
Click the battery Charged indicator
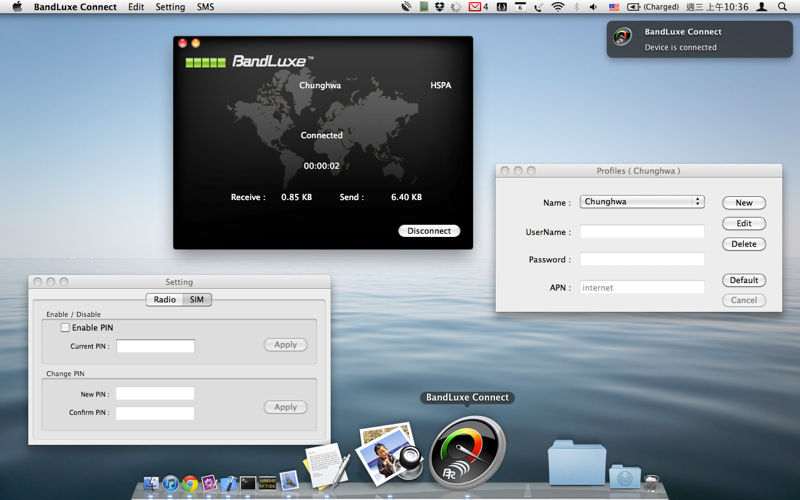652,7
